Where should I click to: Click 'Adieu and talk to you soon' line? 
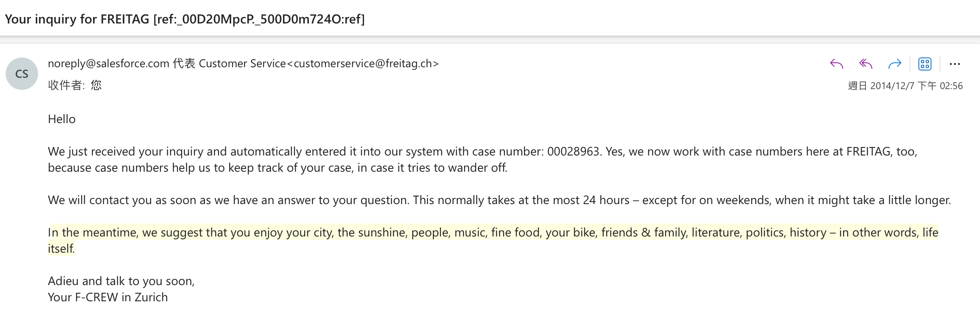pos(121,281)
